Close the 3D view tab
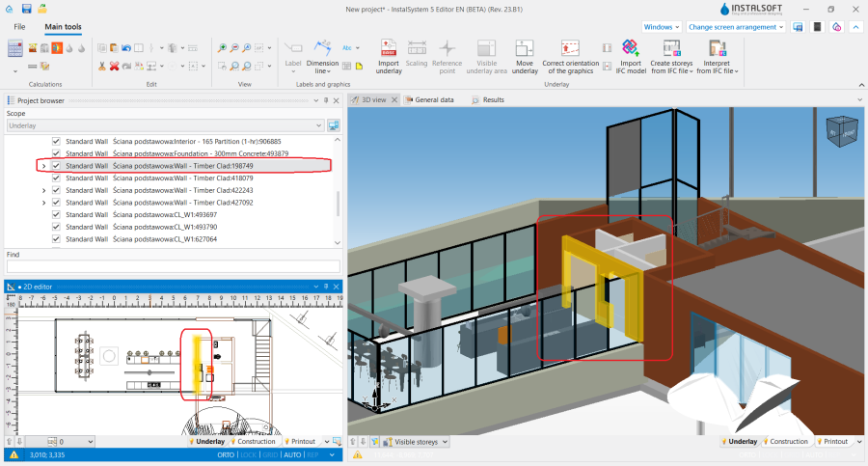The height and width of the screenshot is (466, 868). tap(394, 99)
